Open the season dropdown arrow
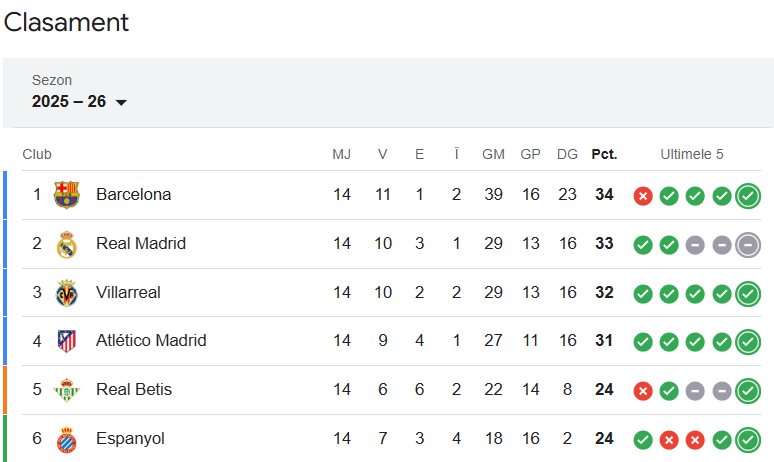The width and height of the screenshot is (774, 462). click(x=121, y=102)
